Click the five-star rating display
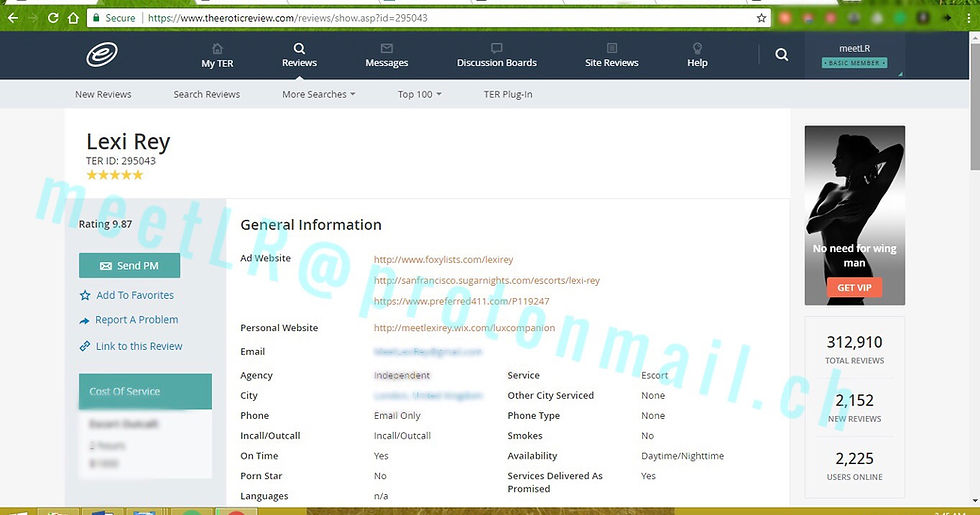The height and width of the screenshot is (515, 980). (x=114, y=175)
